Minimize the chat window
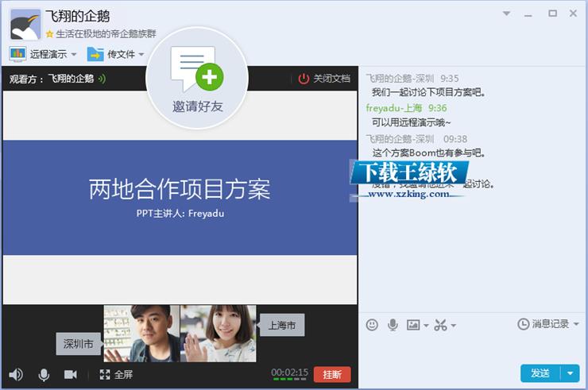The height and width of the screenshot is (390, 588). 528,15
